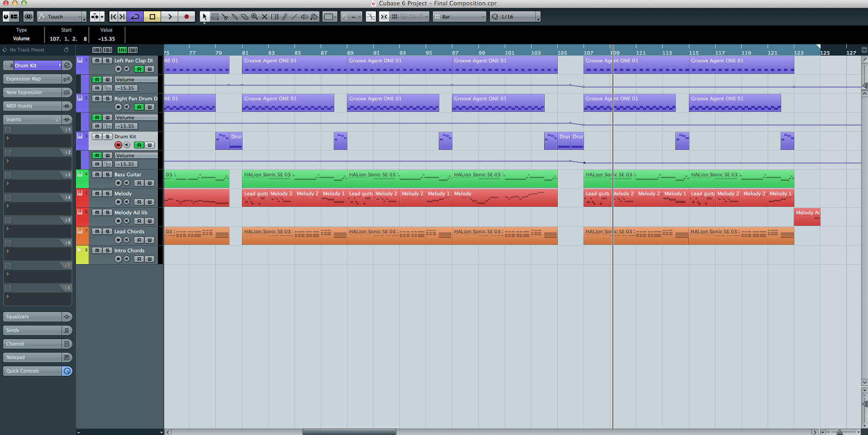Pick the Split scissors tool
The height and width of the screenshot is (435, 868).
tap(225, 17)
